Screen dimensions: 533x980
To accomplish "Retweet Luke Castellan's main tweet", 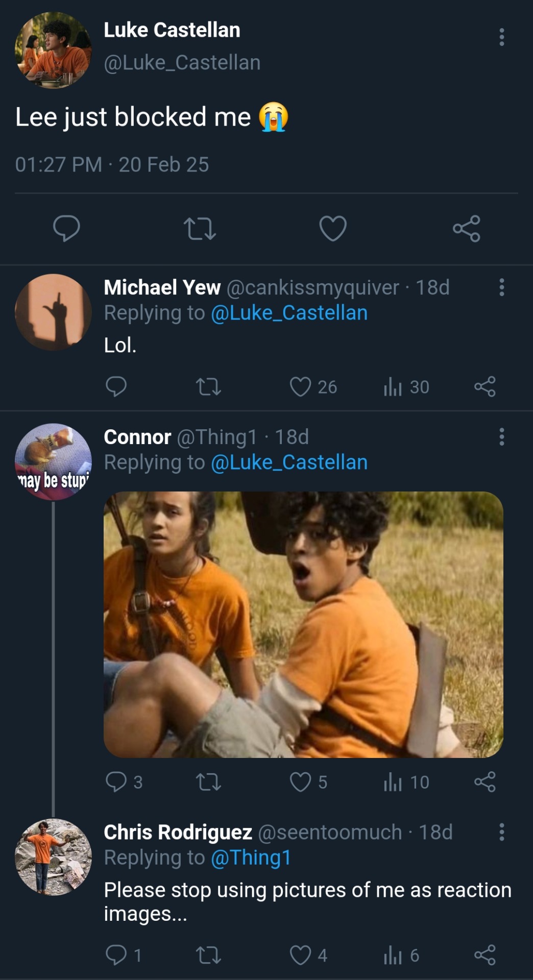I will [x=200, y=228].
